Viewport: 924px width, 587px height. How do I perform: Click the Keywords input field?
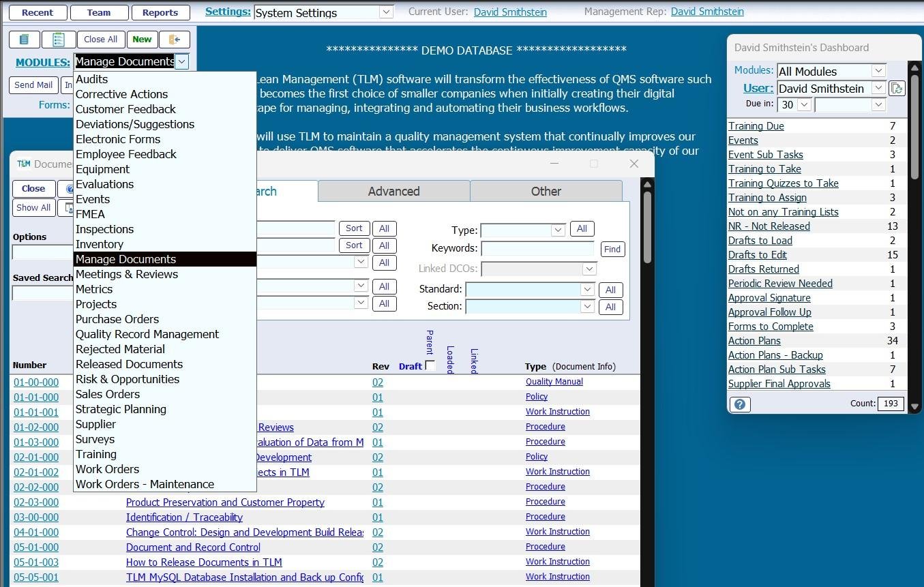537,249
